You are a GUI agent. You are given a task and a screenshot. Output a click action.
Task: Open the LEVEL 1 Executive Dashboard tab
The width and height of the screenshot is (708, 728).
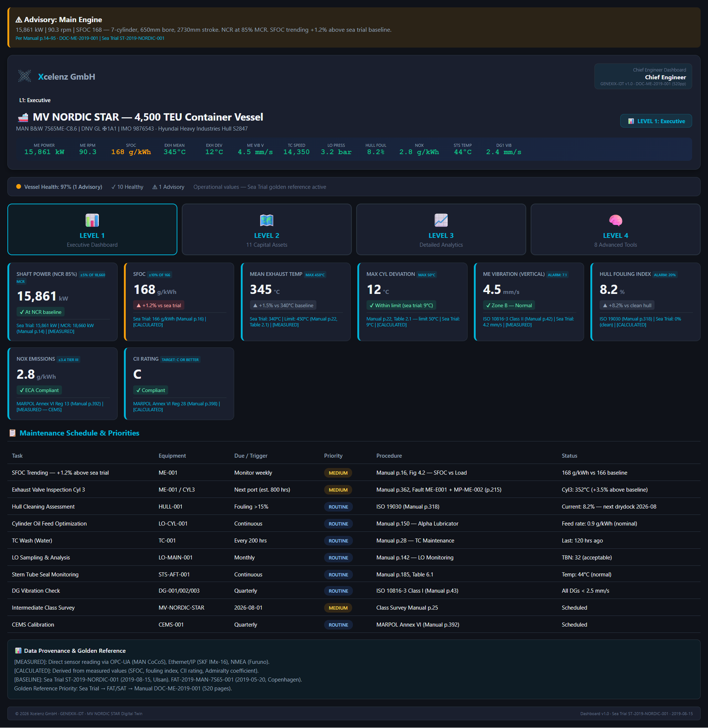coord(92,229)
